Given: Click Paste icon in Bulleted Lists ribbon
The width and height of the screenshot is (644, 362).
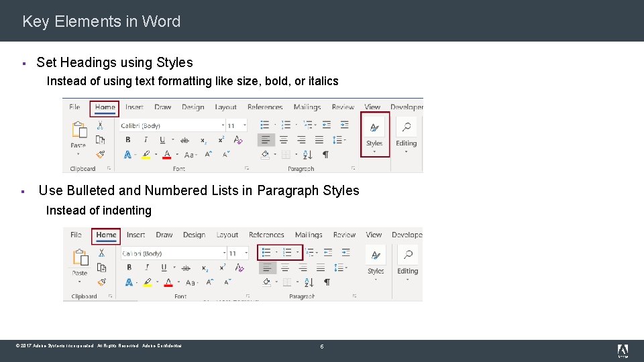Looking at the screenshot, I should click(x=80, y=257).
